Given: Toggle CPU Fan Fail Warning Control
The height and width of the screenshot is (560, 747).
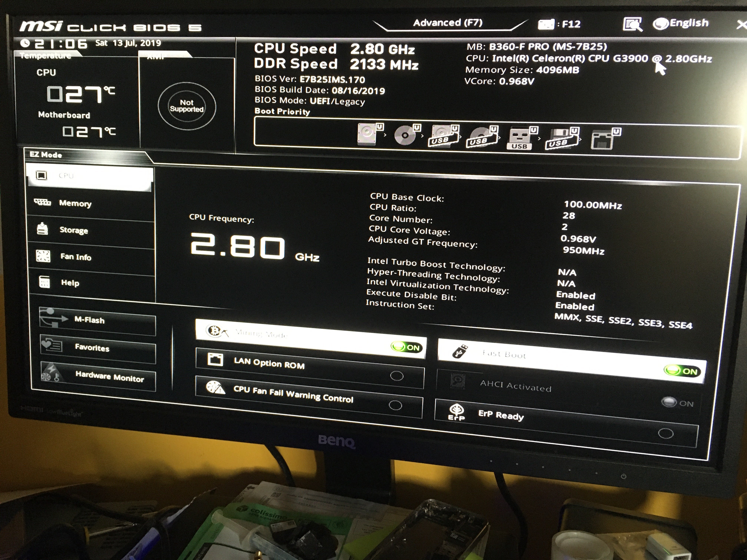Looking at the screenshot, I should pos(395,405).
